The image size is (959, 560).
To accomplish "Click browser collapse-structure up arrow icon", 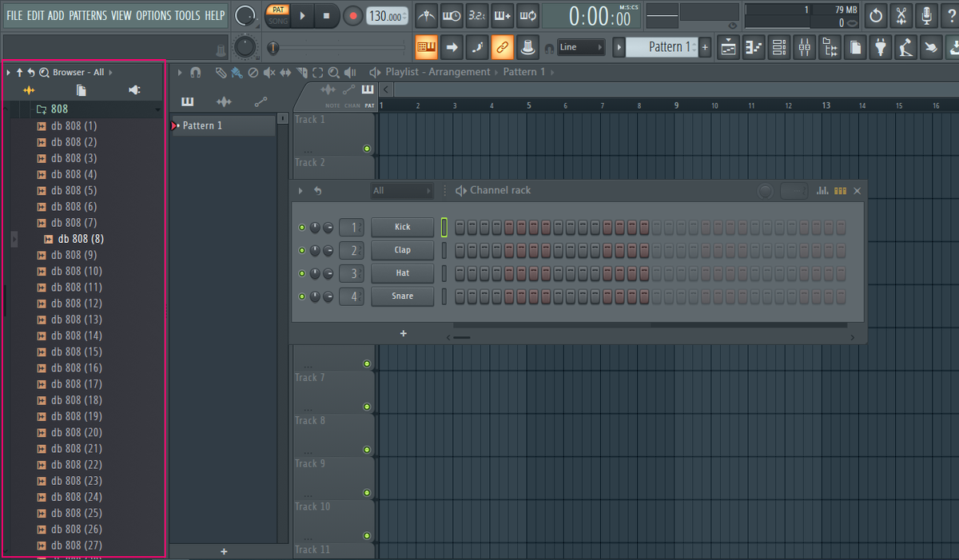I will pos(20,72).
